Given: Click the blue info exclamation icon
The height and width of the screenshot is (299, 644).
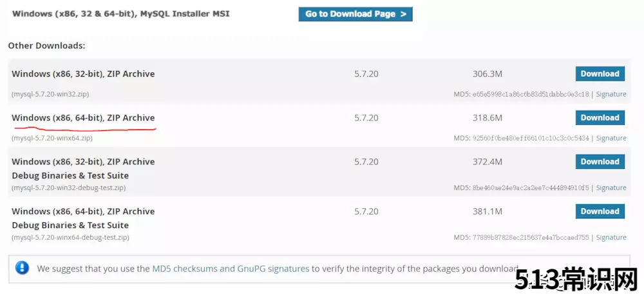Looking at the screenshot, I should [22, 268].
